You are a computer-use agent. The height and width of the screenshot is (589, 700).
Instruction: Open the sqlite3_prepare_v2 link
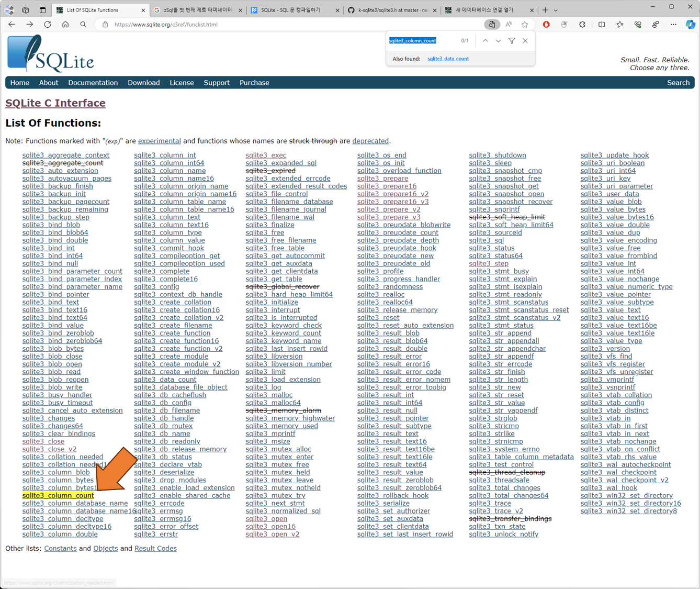[389, 209]
